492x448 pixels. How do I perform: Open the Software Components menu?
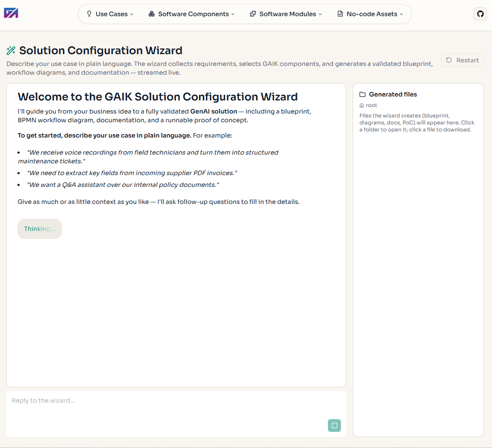pos(191,14)
